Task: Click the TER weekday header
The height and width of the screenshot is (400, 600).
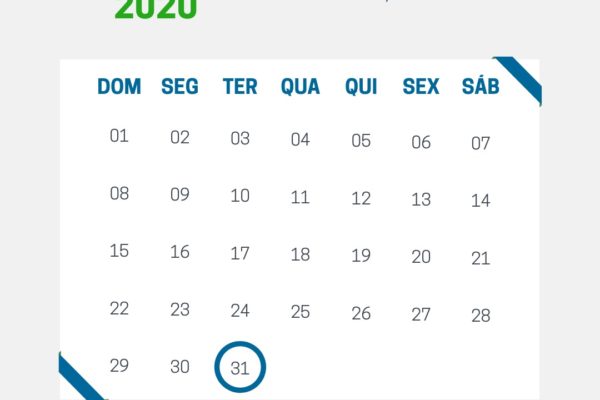Action: [x=240, y=86]
